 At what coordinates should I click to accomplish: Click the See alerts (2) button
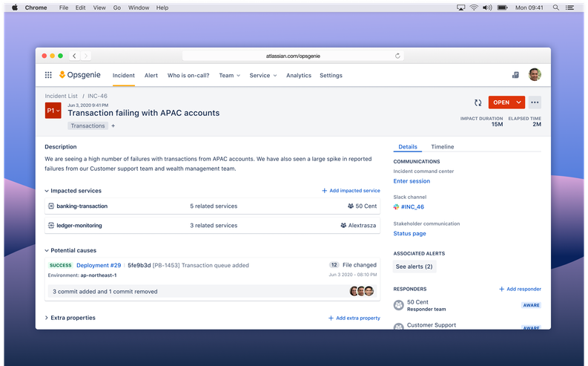pos(414,267)
